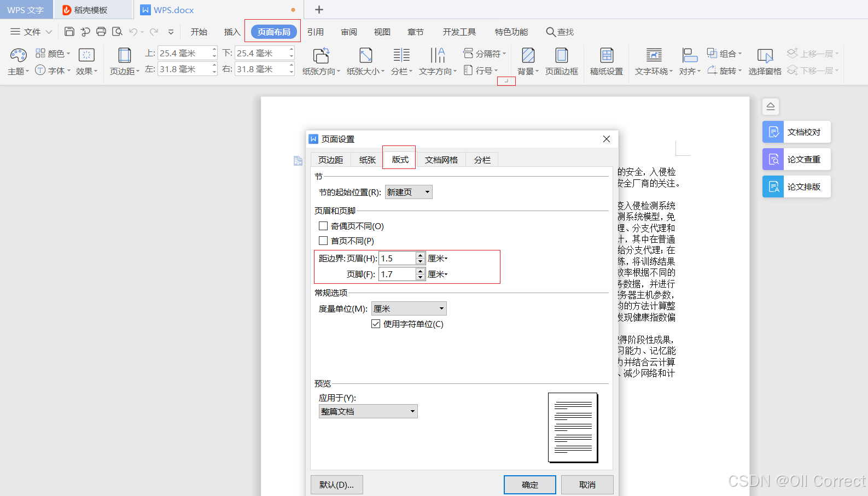This screenshot has width=868, height=496.
Task: Open Print Preview icon in quick toolbar
Action: [x=117, y=32]
